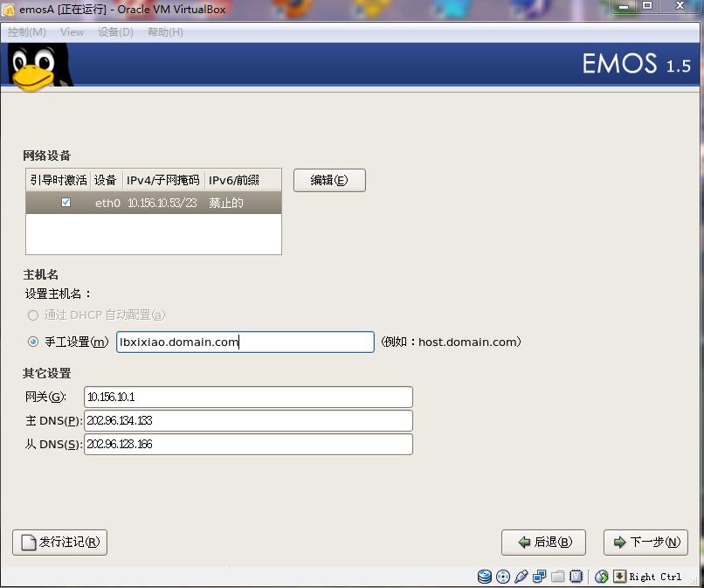The width and height of the screenshot is (704, 588).
Task: Click the keyboard capture arrow icon
Action: coord(619,577)
